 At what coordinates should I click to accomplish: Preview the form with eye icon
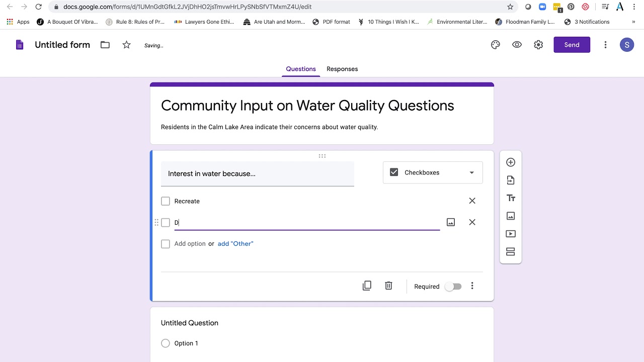click(517, 45)
